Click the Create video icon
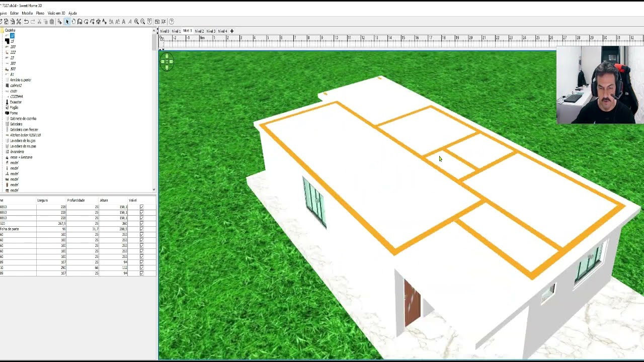 tap(164, 22)
